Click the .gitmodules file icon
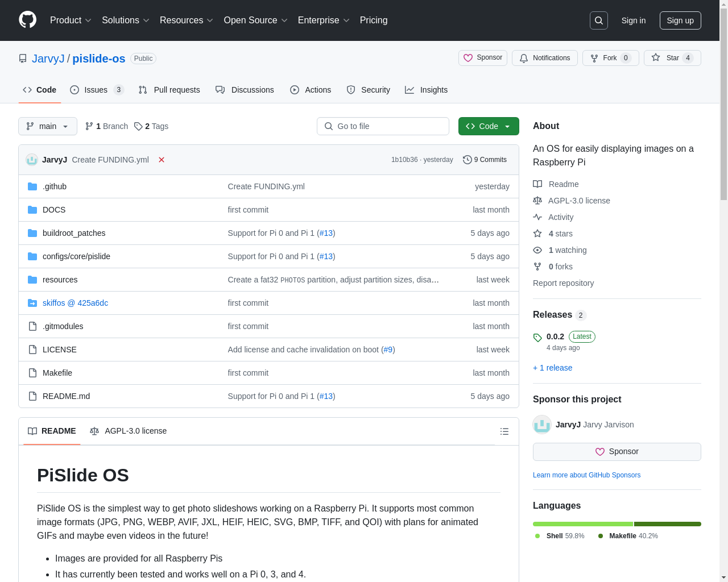728x582 pixels. pos(32,326)
